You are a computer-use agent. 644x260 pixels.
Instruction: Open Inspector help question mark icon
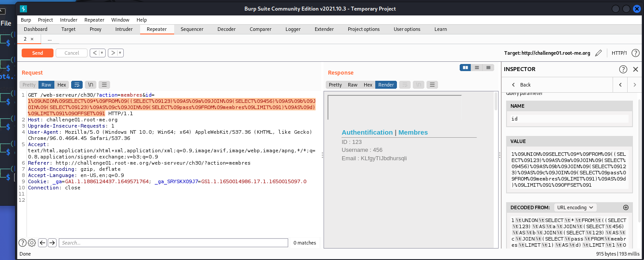click(623, 69)
